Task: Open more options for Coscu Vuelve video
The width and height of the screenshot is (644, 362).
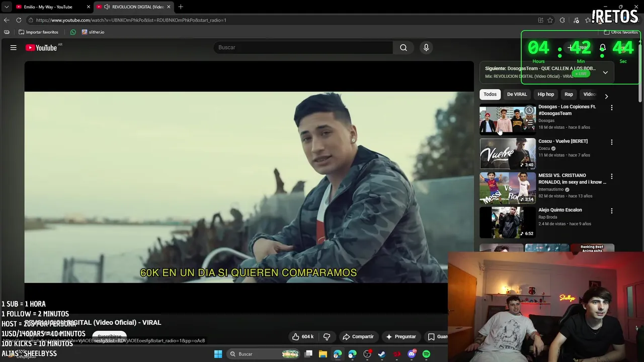Action: tap(612, 142)
